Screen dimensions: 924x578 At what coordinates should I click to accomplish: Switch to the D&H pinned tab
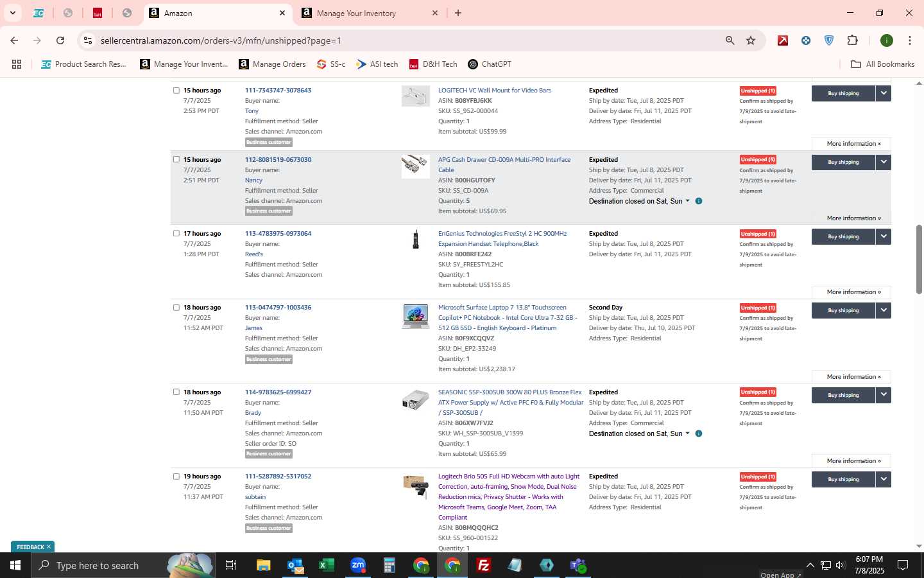(x=98, y=13)
